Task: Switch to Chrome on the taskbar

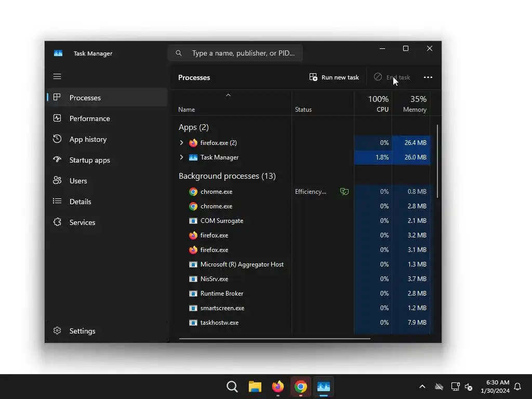Action: [301, 387]
